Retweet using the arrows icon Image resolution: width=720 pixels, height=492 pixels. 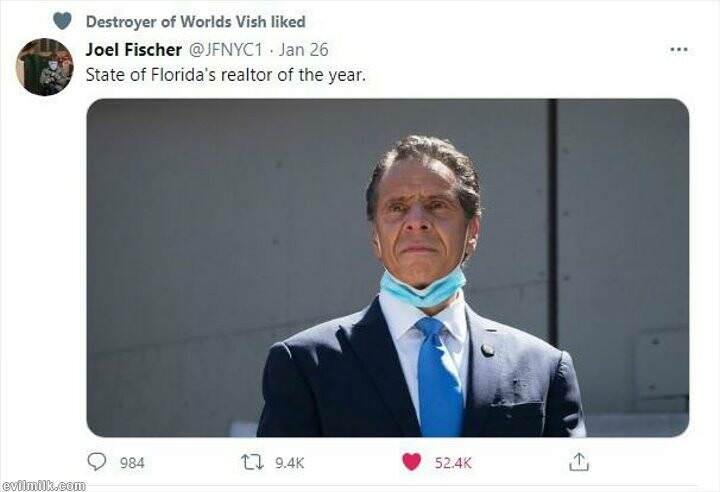pyautogui.click(x=253, y=462)
